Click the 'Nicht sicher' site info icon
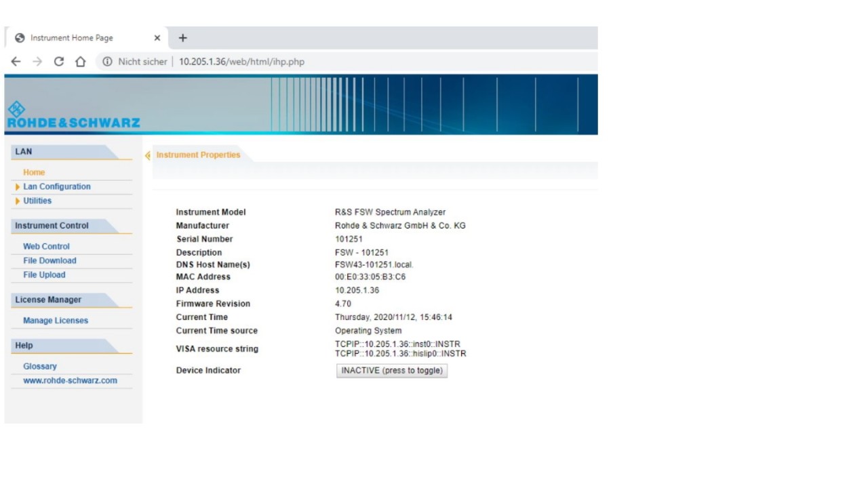The width and height of the screenshot is (868, 488). point(107,62)
